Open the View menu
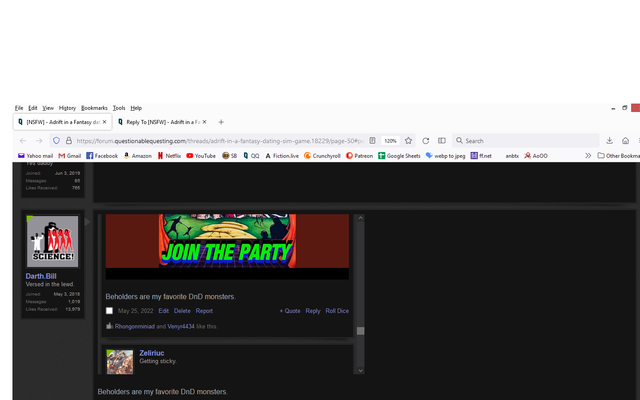 48,108
